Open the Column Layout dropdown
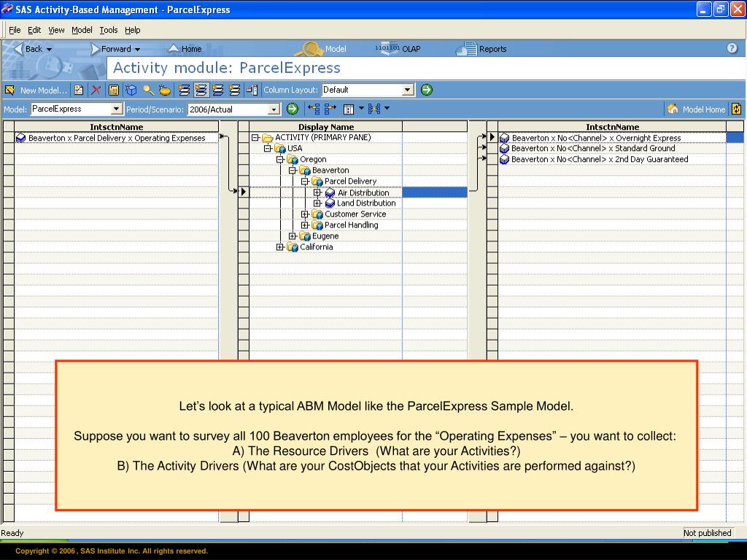 407,90
